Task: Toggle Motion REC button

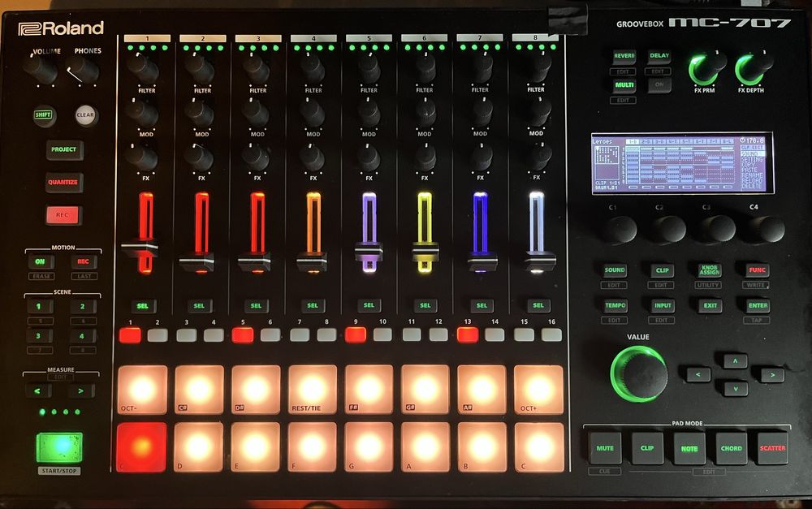Action: click(84, 261)
